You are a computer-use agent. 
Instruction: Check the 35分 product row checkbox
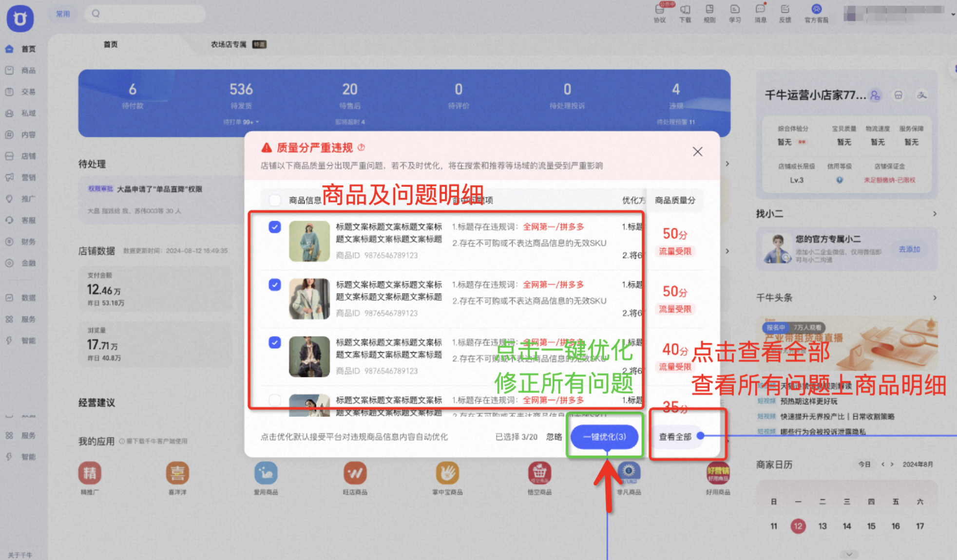click(275, 400)
